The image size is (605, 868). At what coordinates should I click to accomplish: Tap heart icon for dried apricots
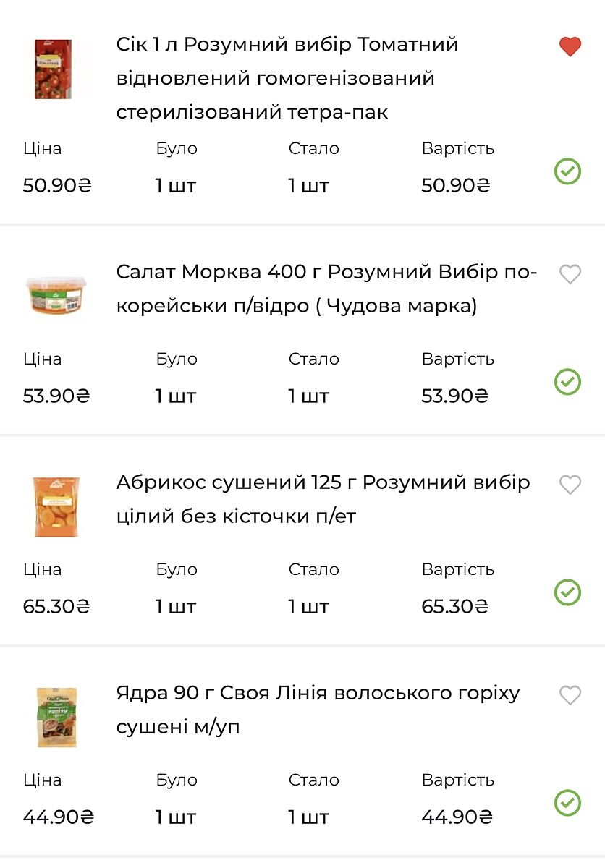[x=570, y=485]
